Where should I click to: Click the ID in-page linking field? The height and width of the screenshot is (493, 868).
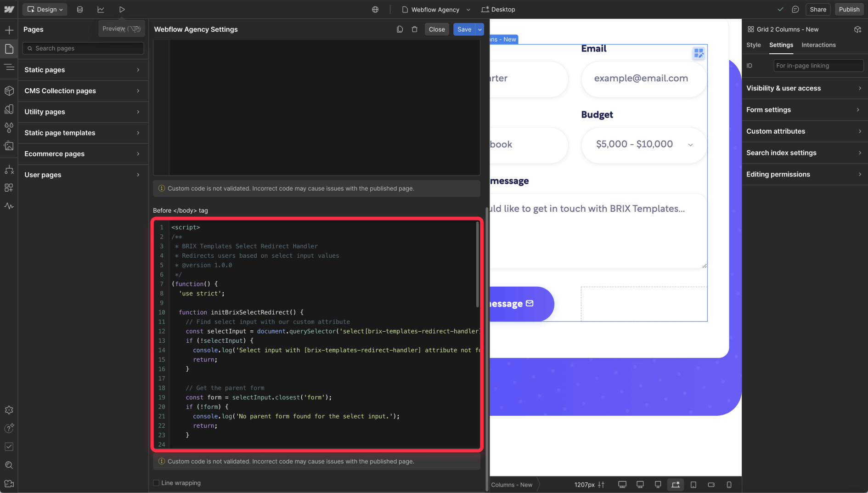[x=818, y=66]
